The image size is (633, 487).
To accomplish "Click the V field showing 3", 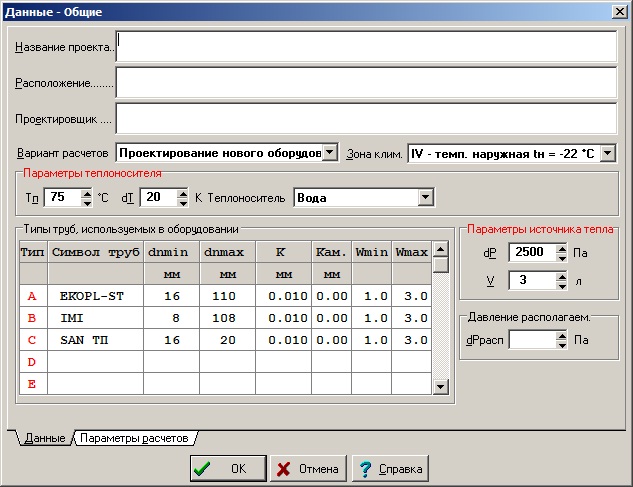I will [532, 281].
